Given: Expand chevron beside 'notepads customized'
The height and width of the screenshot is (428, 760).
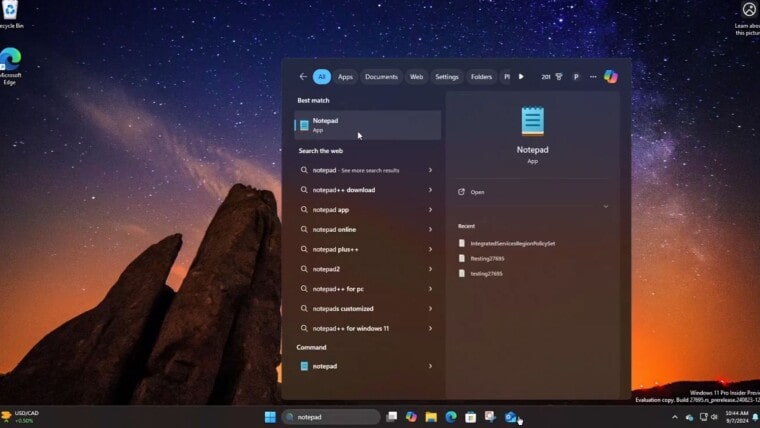Looking at the screenshot, I should tap(430, 309).
